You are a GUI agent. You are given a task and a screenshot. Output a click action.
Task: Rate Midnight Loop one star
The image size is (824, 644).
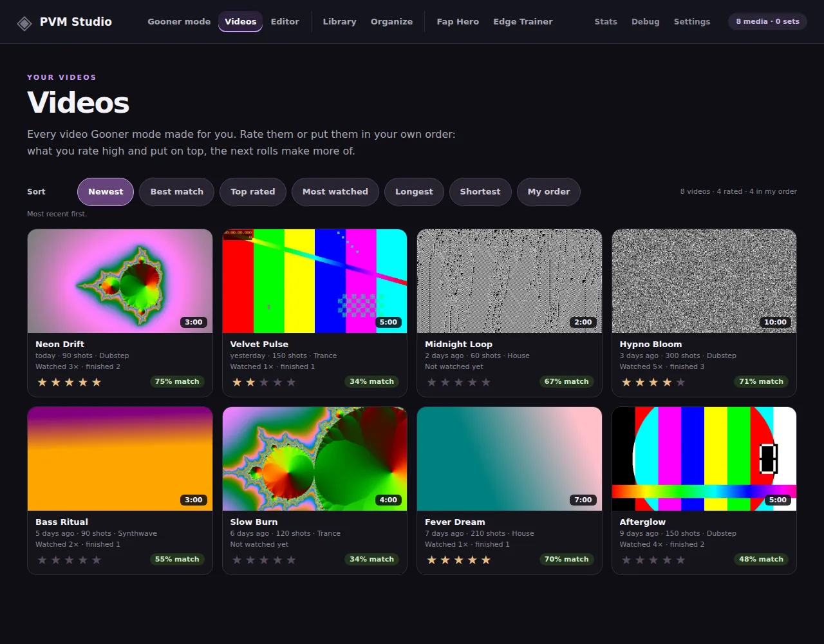[x=432, y=382]
